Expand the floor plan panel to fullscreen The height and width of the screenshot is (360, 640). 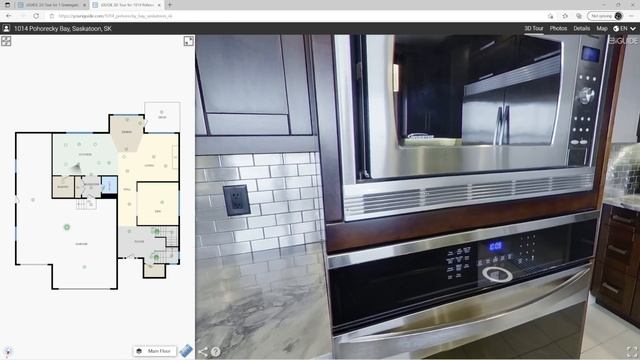(x=189, y=41)
